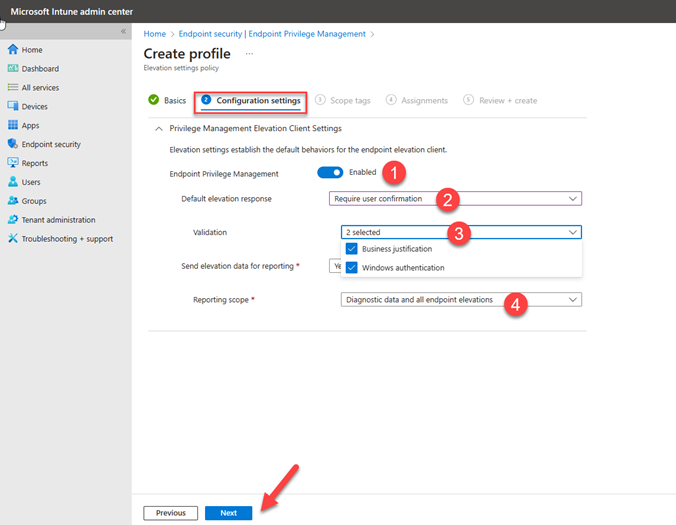Open Users in the sidebar
The image size is (676, 525).
pos(31,182)
